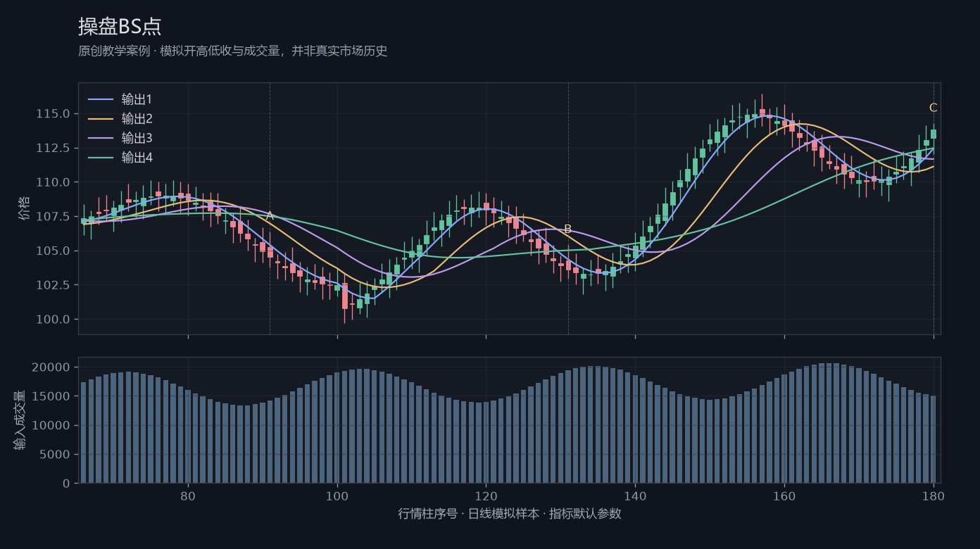Click x-axis tick 100
Screen dimensions: 980x549
pos(337,496)
